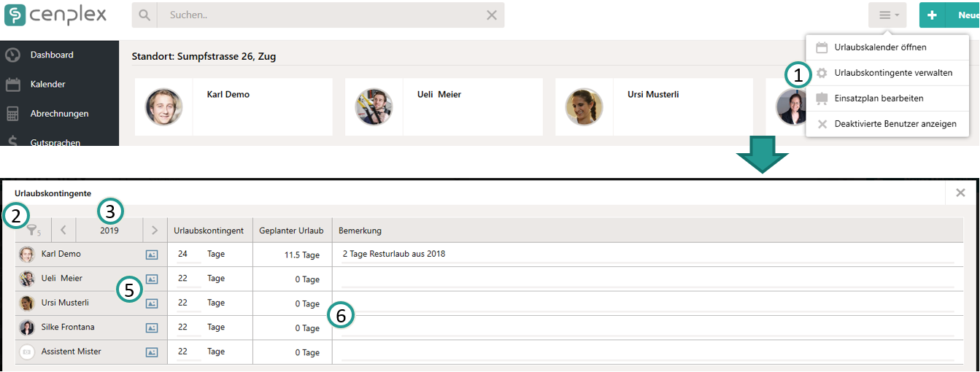
Task: Go to previous year with left chevron
Action: click(x=63, y=230)
